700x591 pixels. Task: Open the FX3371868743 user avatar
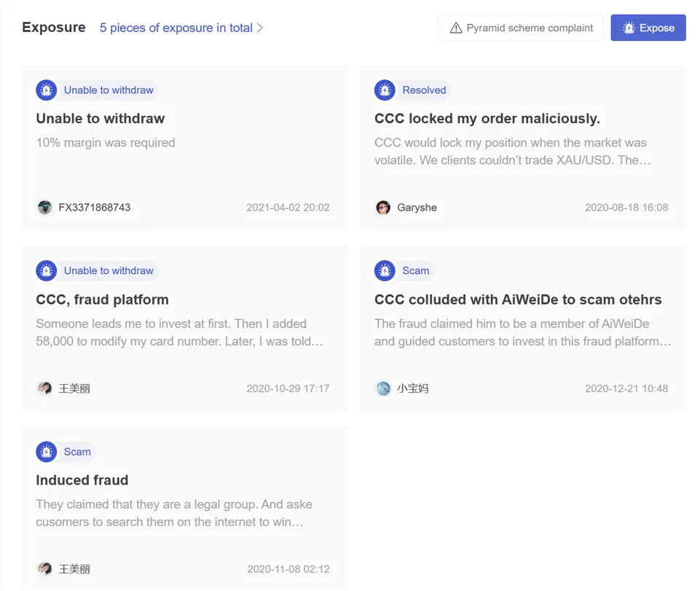44,207
